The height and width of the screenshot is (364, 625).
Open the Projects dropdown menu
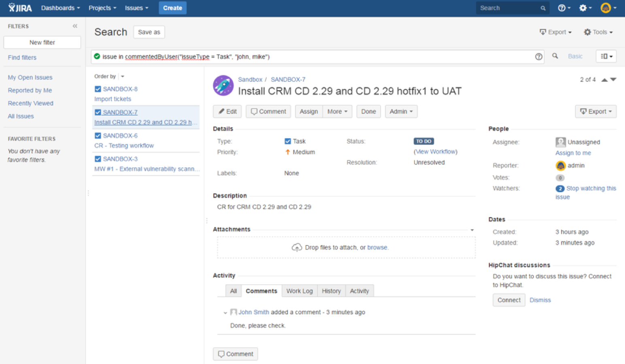pos(102,8)
